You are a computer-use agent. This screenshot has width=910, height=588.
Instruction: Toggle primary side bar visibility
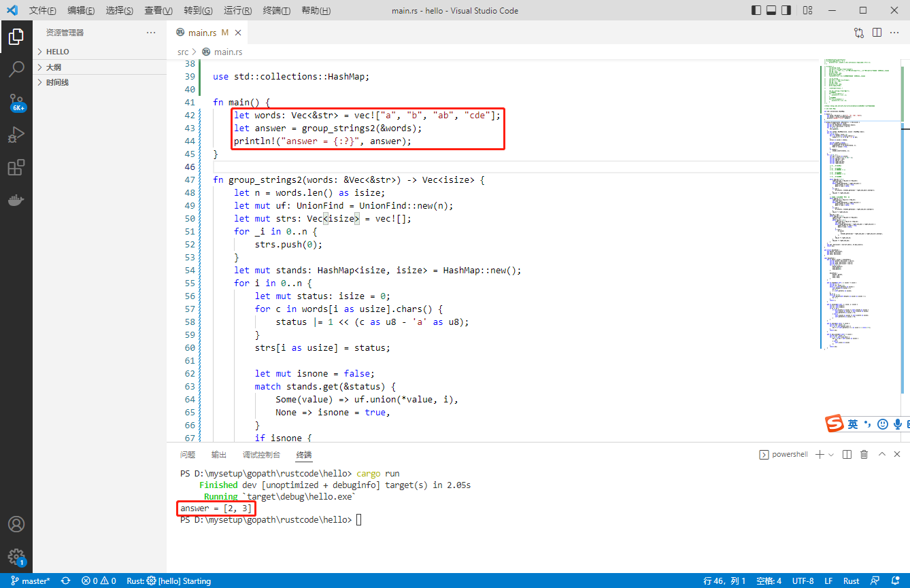click(x=756, y=10)
